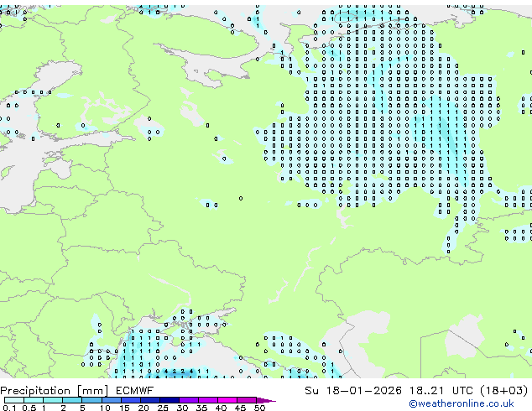
Task: Click the '18..21 UTC' time range
Action: [x=441, y=391]
